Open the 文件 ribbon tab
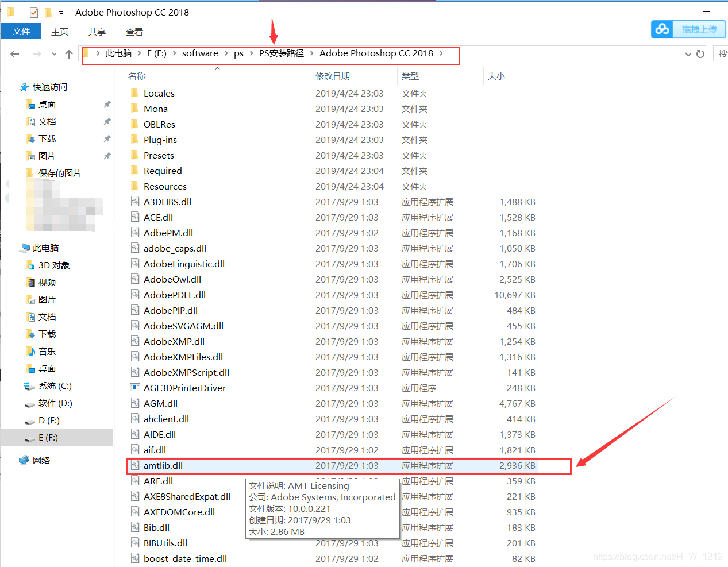Screen dimensions: 728x567 pyautogui.click(x=21, y=32)
